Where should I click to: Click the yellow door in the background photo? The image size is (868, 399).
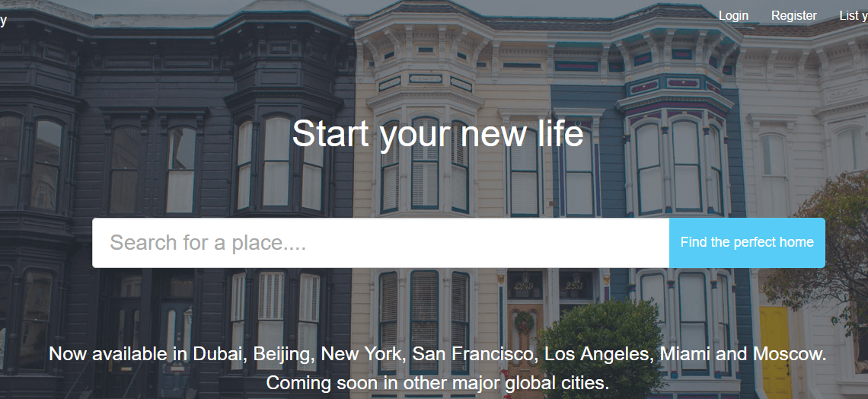(x=775, y=351)
